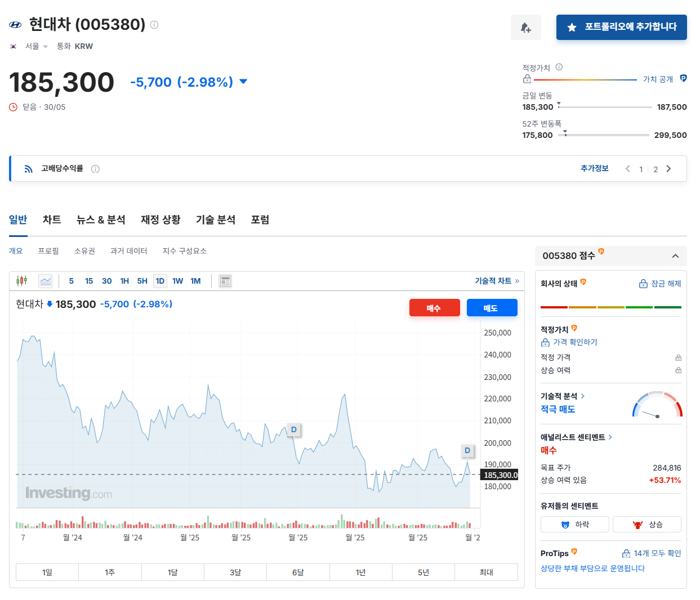The image size is (700, 600).
Task: Click the 회사의 상태 color rating bar
Action: (611, 307)
